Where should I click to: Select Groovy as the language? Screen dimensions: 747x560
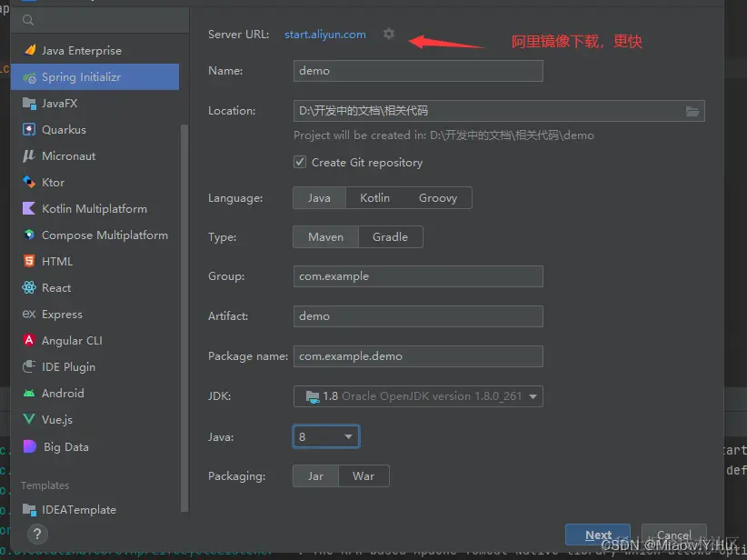(438, 198)
